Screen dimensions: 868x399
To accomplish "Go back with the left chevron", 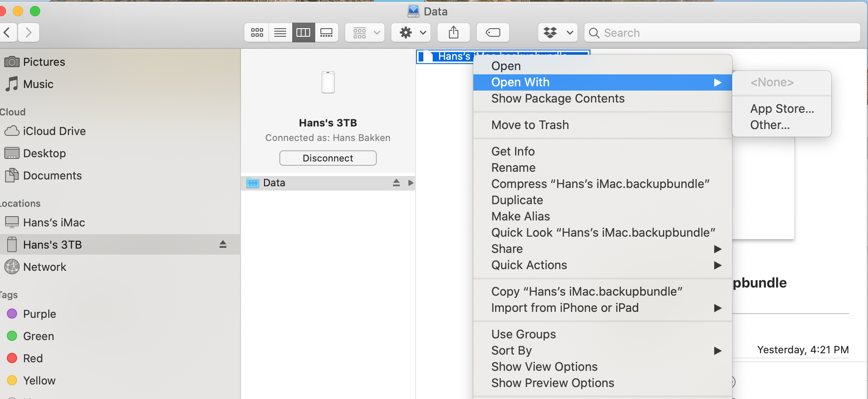I will click(x=7, y=32).
